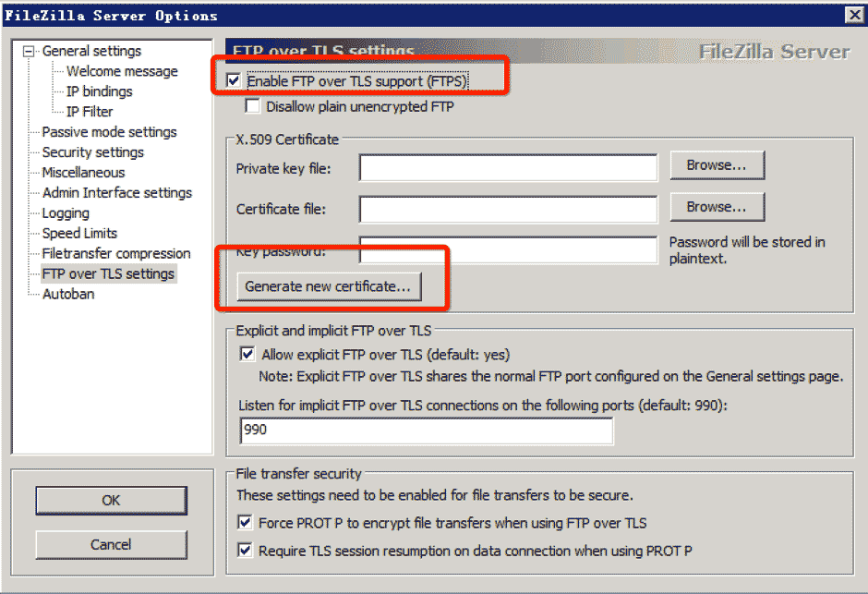
Task: Check Disallow plain unencrypted FTP
Action: [252, 105]
